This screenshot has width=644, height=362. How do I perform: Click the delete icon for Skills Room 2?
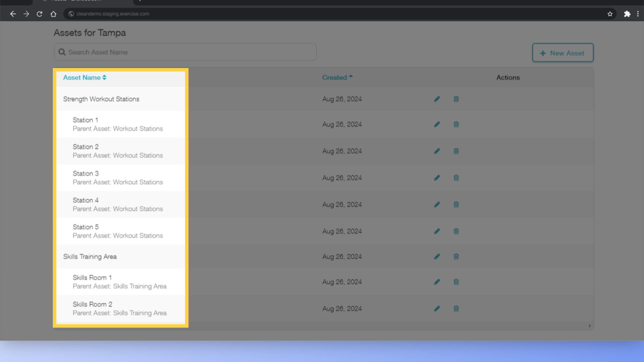click(x=455, y=308)
